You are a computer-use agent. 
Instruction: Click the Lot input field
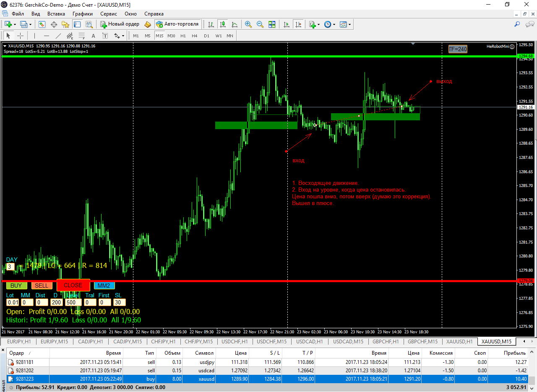click(13, 302)
